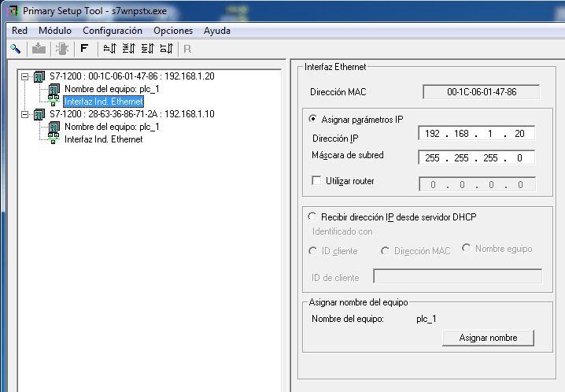Click name icon under the 192.168.1.20 device
The width and height of the screenshot is (565, 392).
(x=54, y=89)
